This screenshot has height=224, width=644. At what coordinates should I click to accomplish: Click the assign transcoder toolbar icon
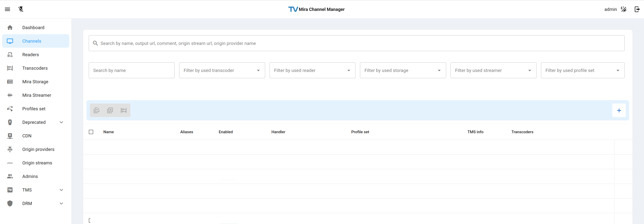coord(123,110)
